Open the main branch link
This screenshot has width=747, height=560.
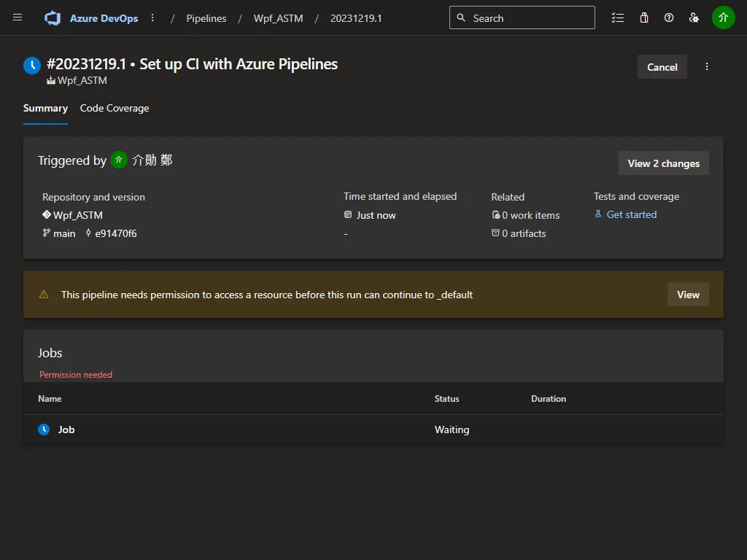[64, 233]
